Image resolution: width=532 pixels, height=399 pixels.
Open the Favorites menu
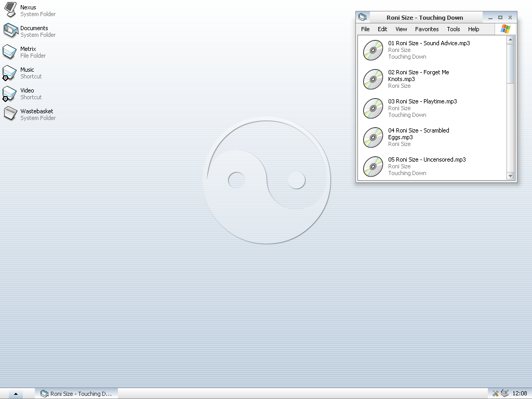(x=427, y=29)
